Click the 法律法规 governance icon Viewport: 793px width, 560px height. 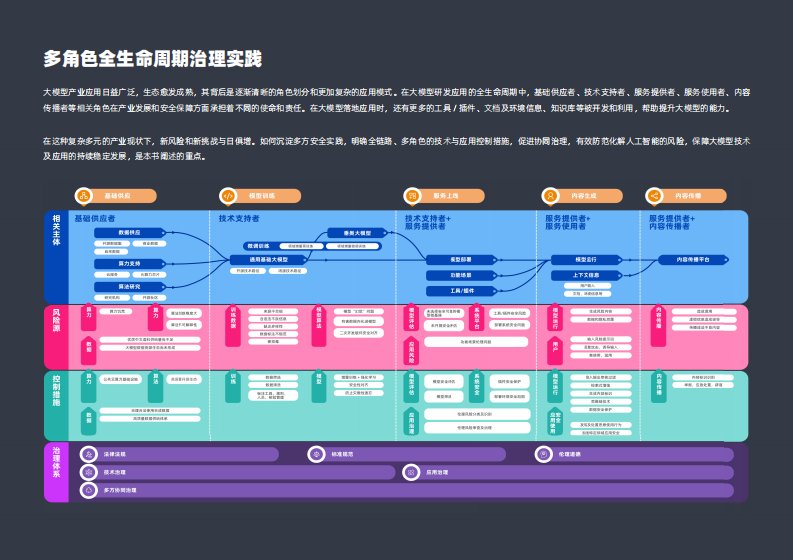tap(88, 454)
